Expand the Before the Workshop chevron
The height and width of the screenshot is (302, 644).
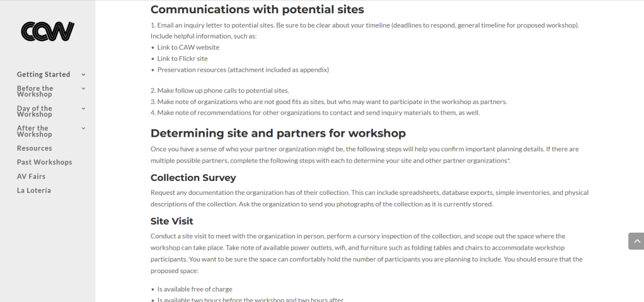83,88
